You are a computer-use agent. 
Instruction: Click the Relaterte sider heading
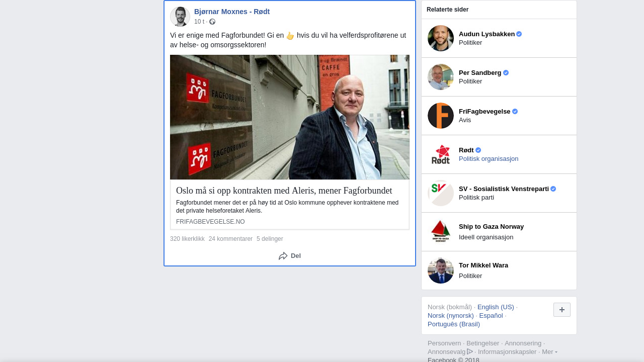447,10
